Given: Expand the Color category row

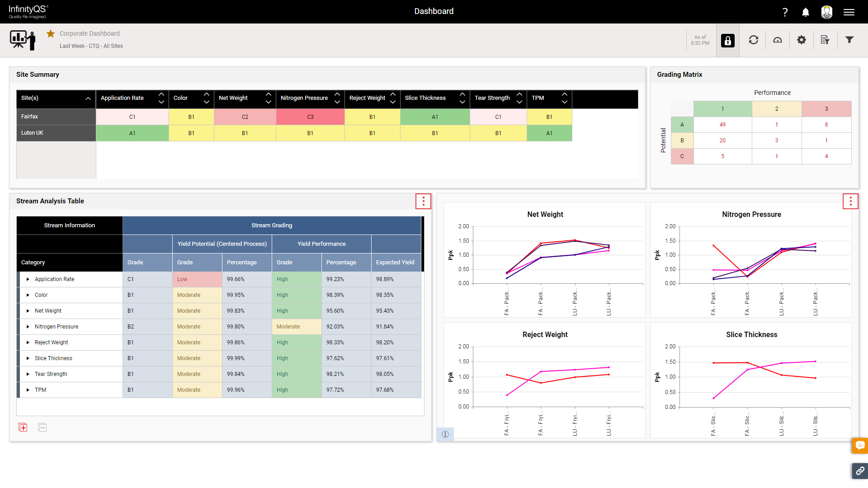Looking at the screenshot, I should click(x=28, y=295).
